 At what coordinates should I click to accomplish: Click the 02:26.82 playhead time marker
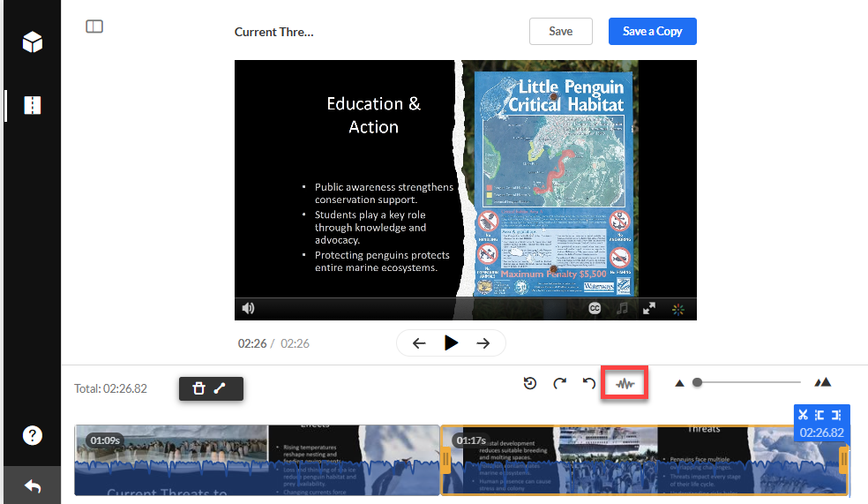[x=821, y=433]
